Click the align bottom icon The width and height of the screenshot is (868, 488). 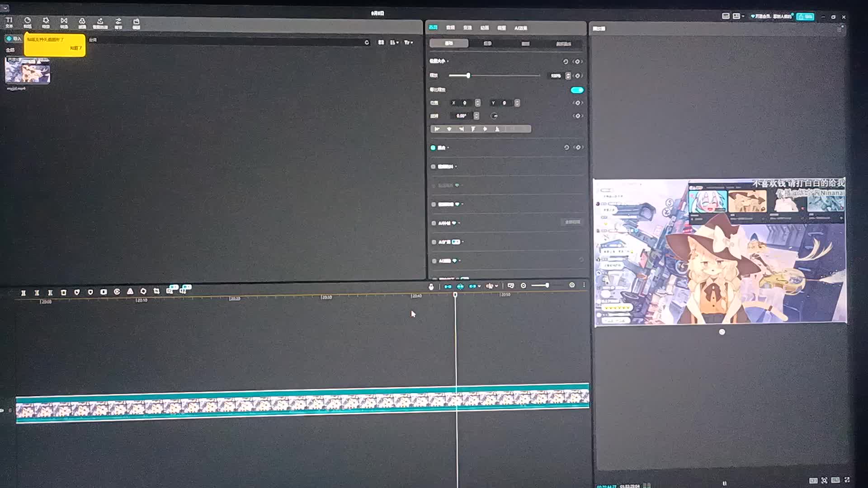point(497,129)
